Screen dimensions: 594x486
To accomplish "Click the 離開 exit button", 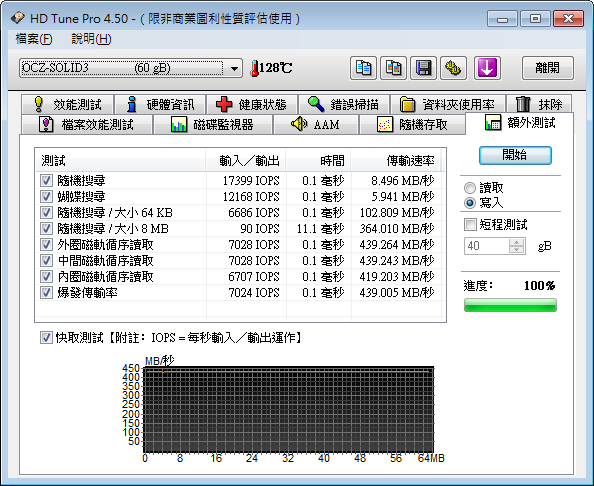I will [x=547, y=68].
